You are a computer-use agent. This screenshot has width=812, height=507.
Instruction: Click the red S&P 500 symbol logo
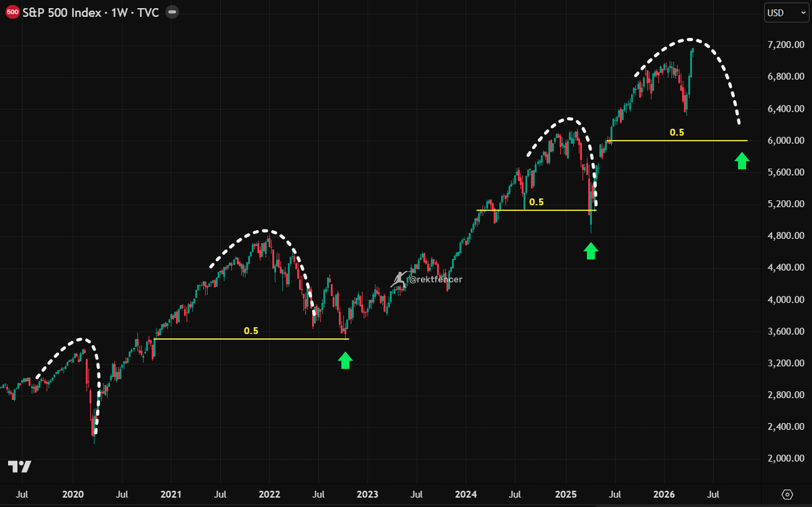[12, 12]
